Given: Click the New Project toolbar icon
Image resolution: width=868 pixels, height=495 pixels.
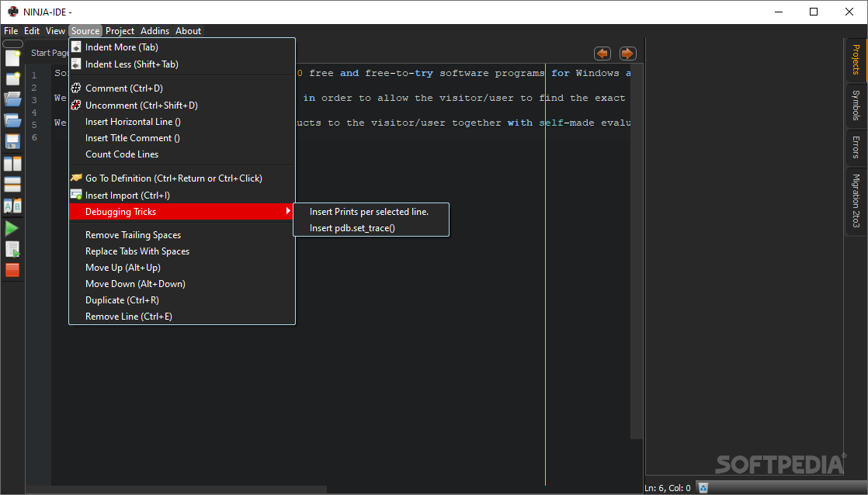Looking at the screenshot, I should tap(12, 78).
